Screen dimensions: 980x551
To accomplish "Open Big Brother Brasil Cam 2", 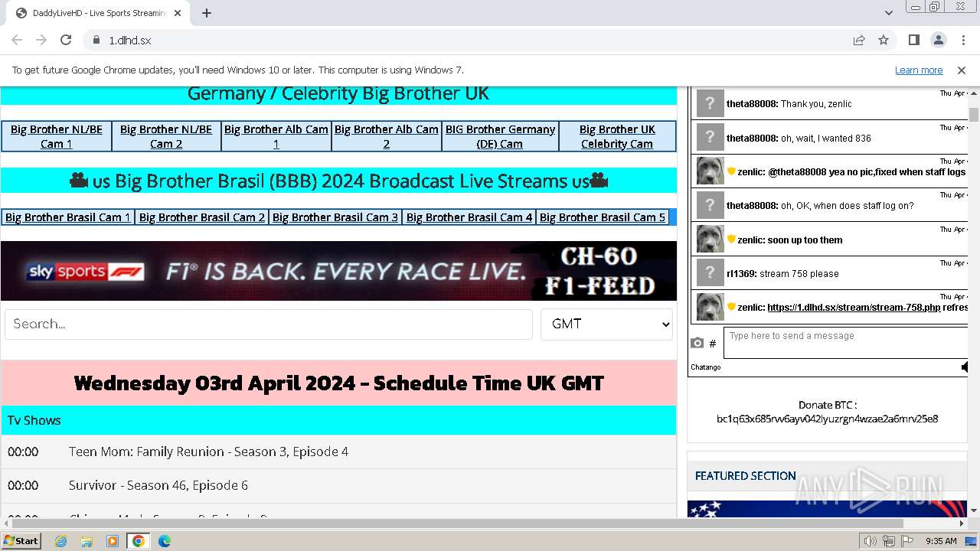I will click(x=202, y=217).
